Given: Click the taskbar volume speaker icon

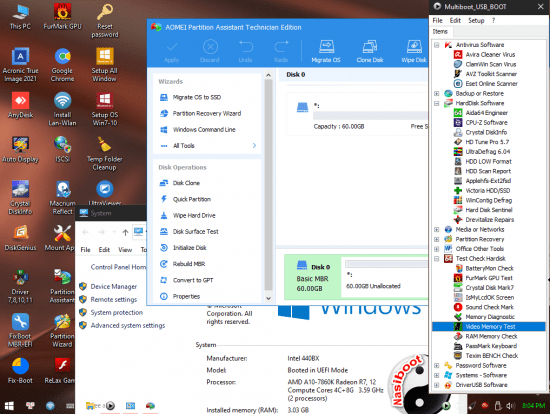Looking at the screenshot, I should tap(510, 406).
